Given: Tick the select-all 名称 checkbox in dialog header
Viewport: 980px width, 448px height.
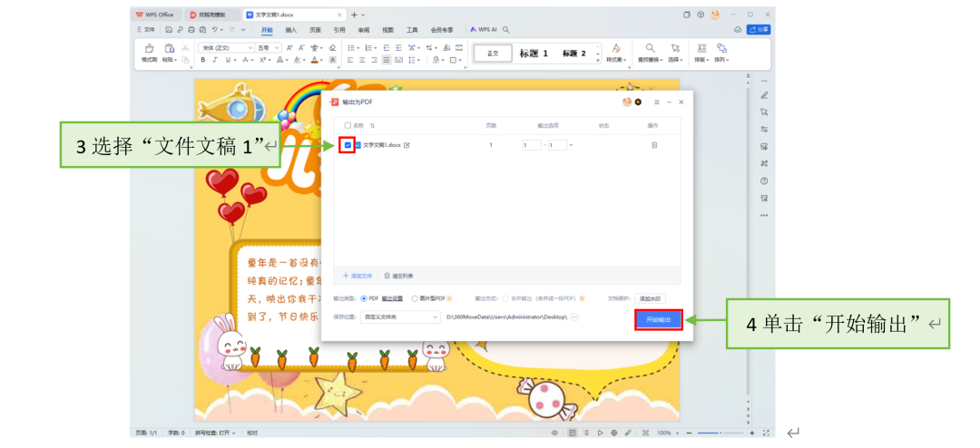Looking at the screenshot, I should click(x=348, y=125).
